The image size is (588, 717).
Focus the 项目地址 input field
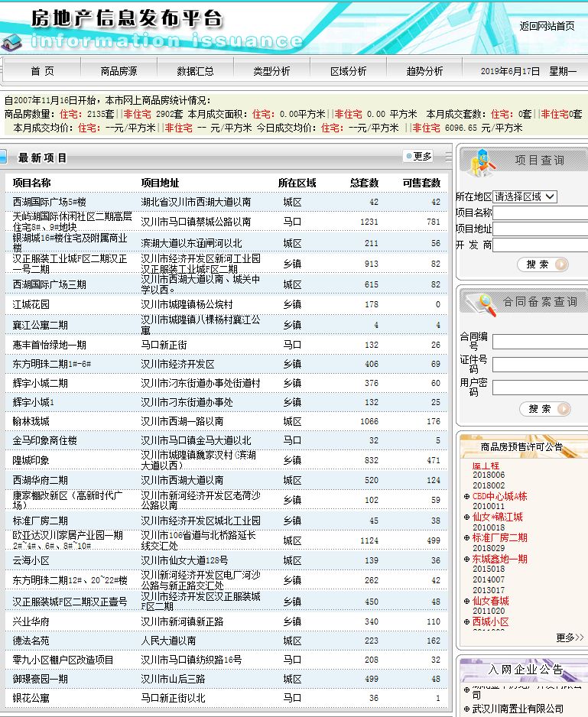click(x=541, y=229)
